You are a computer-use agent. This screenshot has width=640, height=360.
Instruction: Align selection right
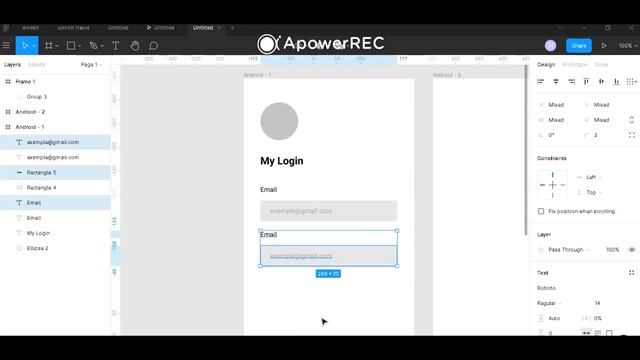pyautogui.click(x=571, y=82)
